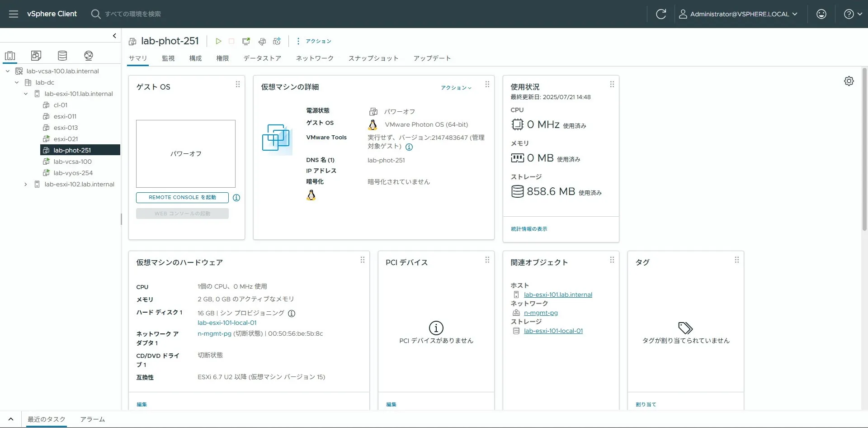Click 割り当て in tags card
Viewport: 868px width, 428px height.
pyautogui.click(x=646, y=405)
